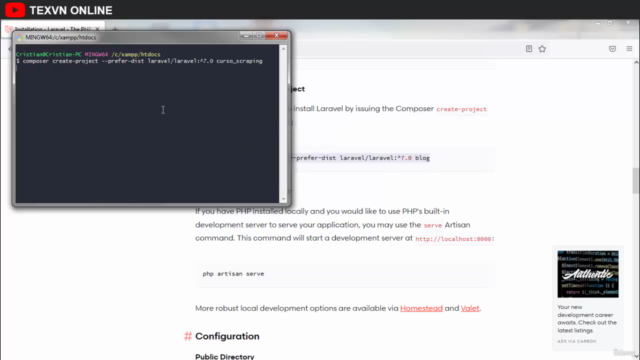Click the Configuration heading
The height and width of the screenshot is (360, 640).
coord(227,336)
